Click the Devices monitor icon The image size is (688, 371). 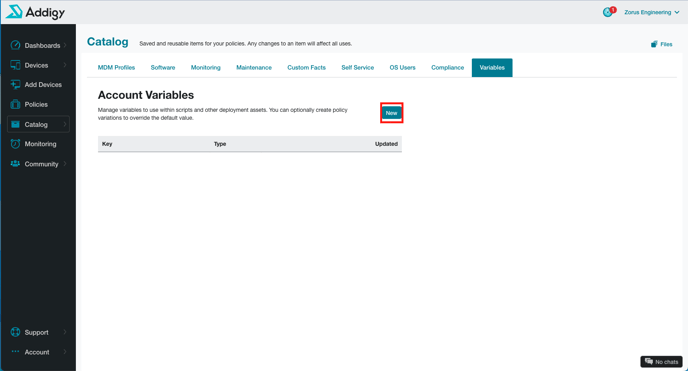[x=15, y=65]
